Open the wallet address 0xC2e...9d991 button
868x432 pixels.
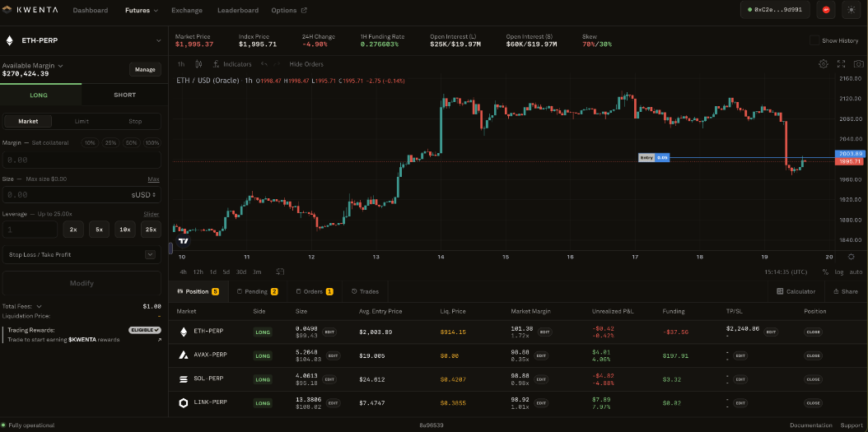(775, 10)
